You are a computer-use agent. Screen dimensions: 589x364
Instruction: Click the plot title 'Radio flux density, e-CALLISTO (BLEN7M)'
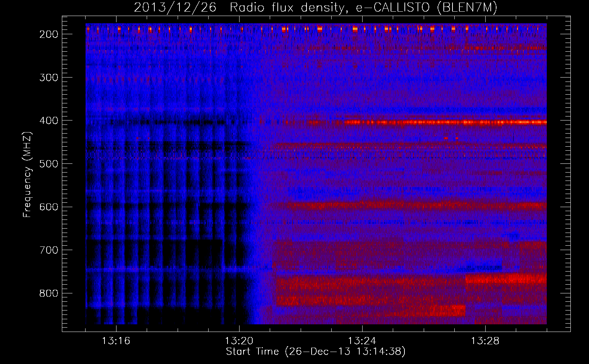click(363, 8)
